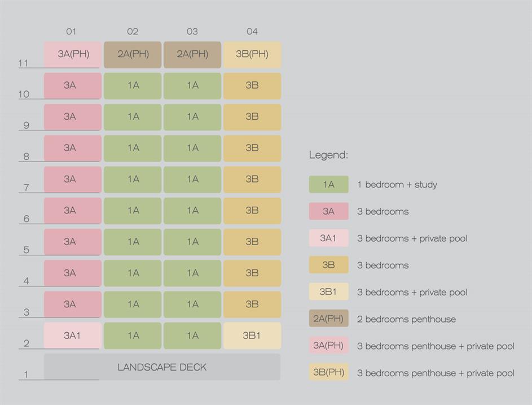532x405 pixels.
Task: Click the 3A1 unit on floor 2
Action: click(73, 336)
